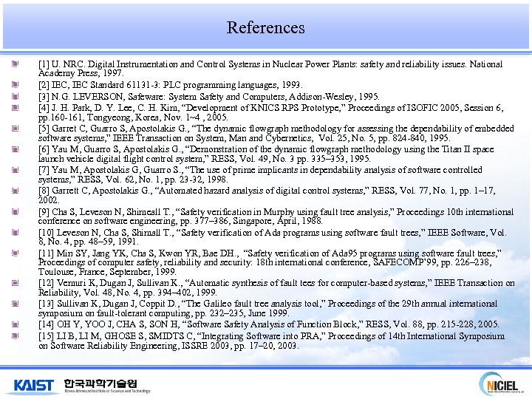Select reference [4] J. H. Park KNICS RPS

pos(270,112)
